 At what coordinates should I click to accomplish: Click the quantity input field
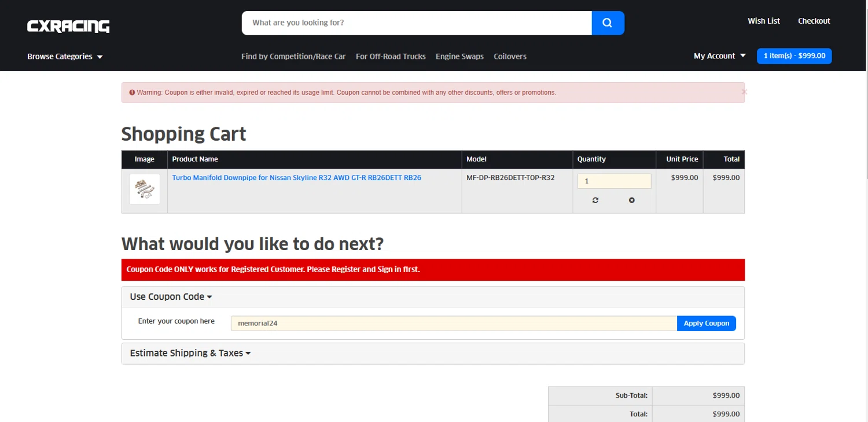[x=614, y=181]
